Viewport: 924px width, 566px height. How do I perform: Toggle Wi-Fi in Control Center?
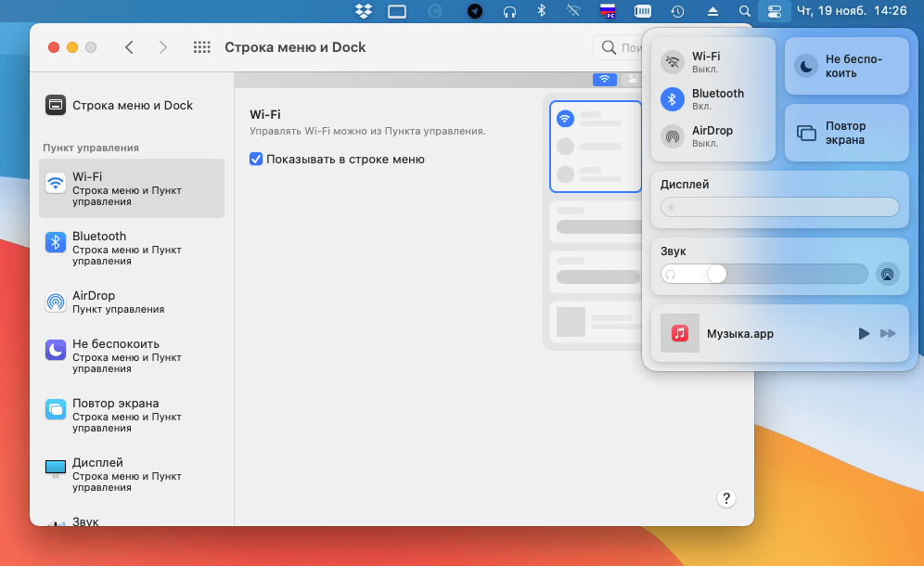coord(672,62)
